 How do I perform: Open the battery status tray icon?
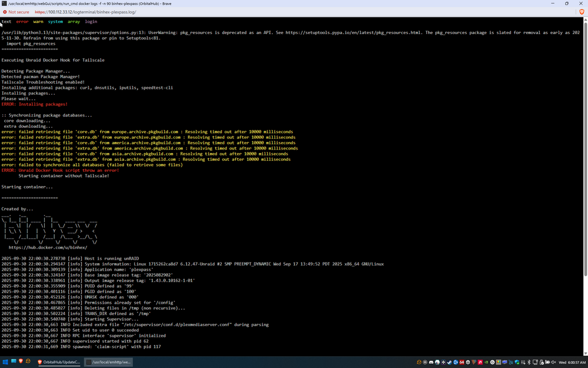click(547, 362)
